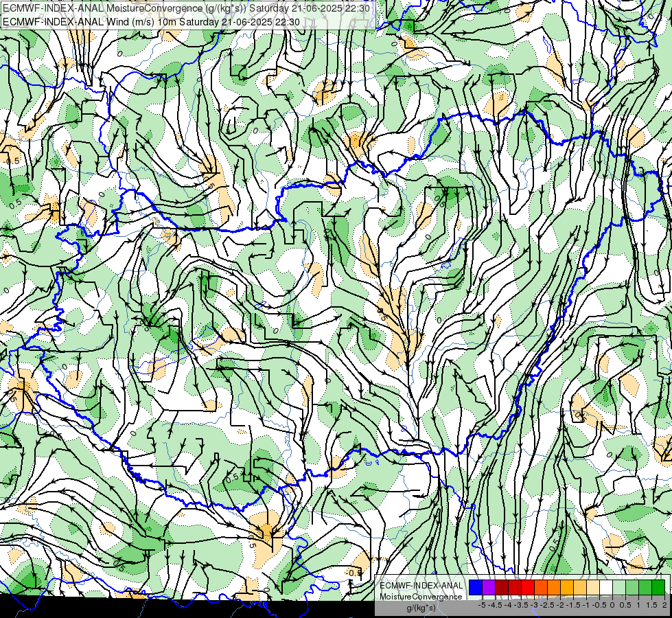The image size is (672, 618).
Task: Select the pale peach swatch from -1 to -0.5
Action: tap(593, 587)
